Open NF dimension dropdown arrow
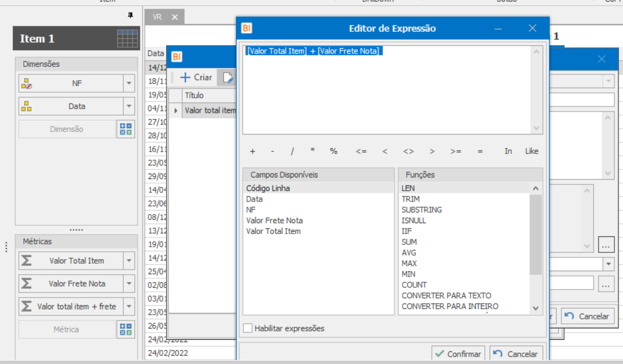This screenshot has width=623, height=364. tap(129, 84)
